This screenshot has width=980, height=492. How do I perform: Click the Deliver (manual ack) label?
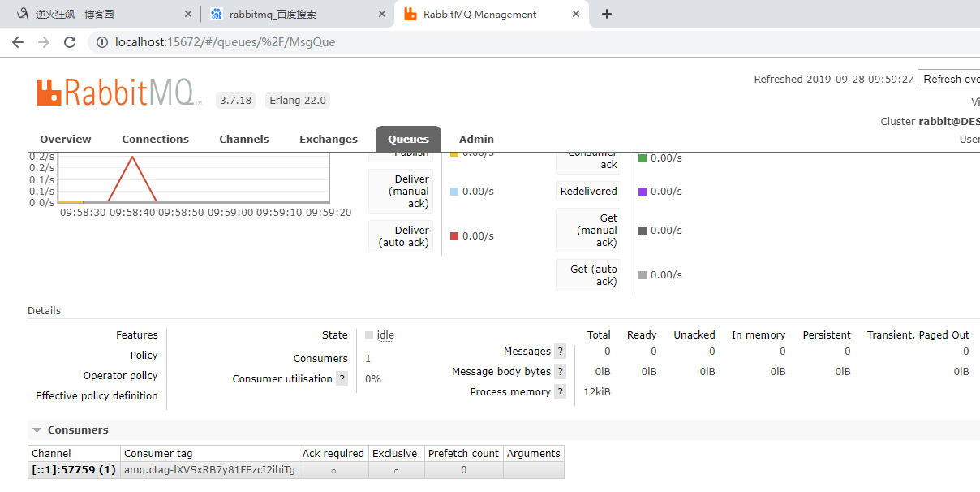[401, 192]
